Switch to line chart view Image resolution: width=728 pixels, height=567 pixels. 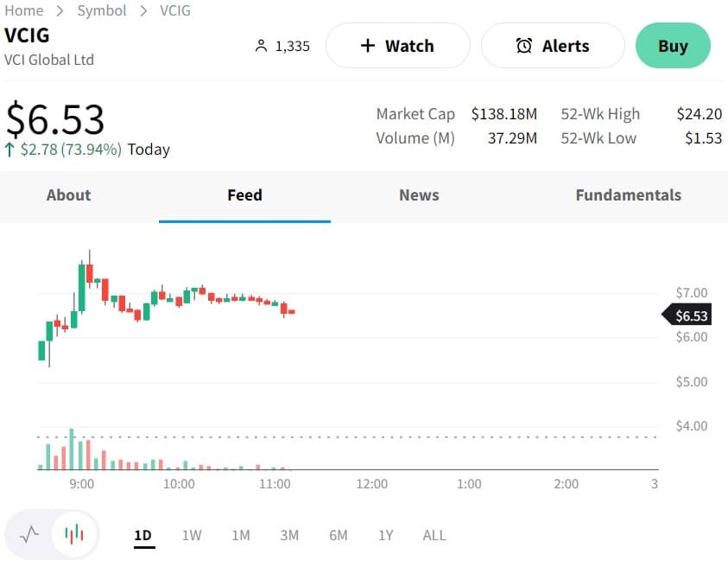pos(29,534)
